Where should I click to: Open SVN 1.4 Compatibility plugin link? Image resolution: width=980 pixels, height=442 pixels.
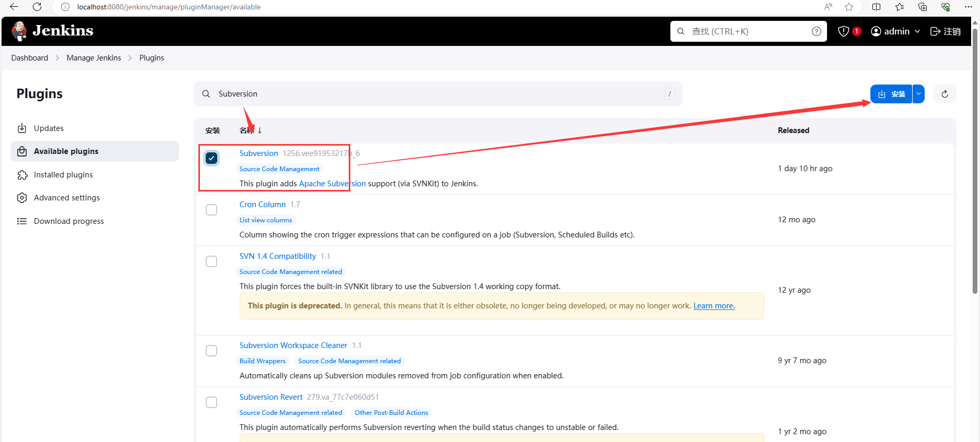point(278,256)
